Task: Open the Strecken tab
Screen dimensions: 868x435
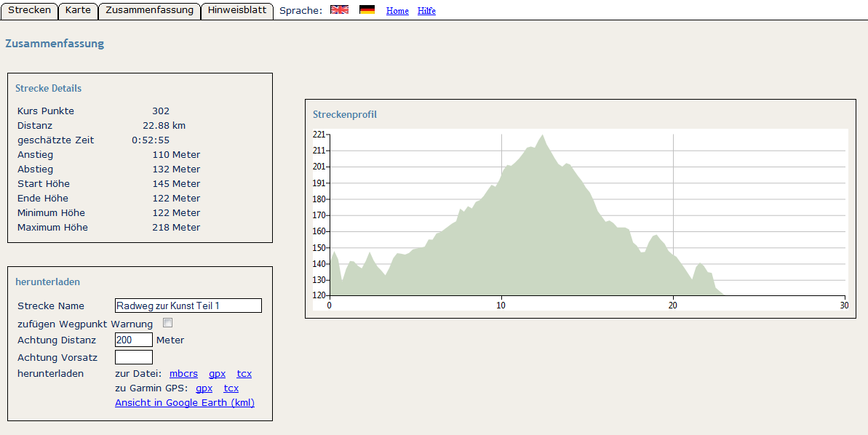Action: 29,10
